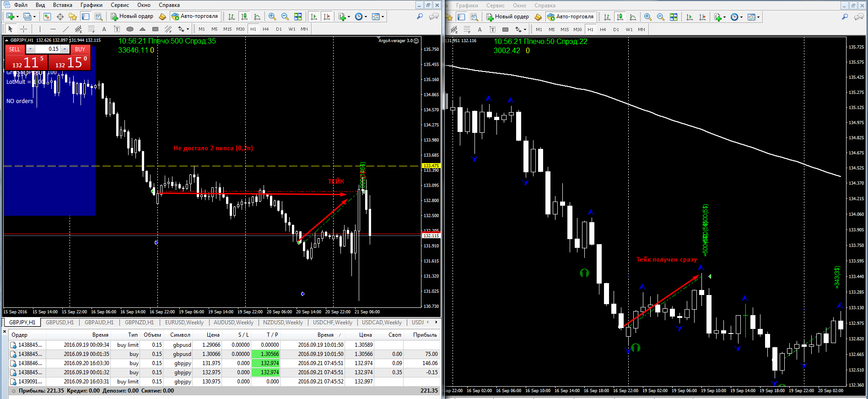Viewport: 868px width, 399px height.
Task: Open new chart icon in left window
Action: pos(10,16)
